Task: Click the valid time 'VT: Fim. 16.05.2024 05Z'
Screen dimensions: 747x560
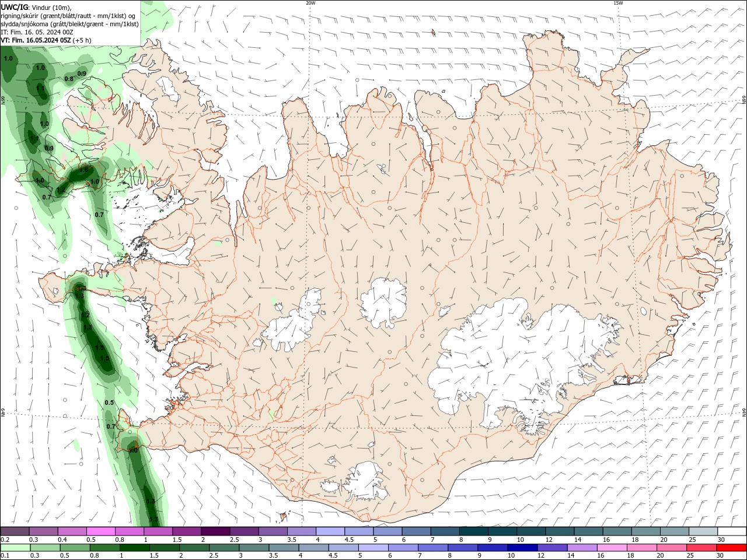Action: click(36, 40)
